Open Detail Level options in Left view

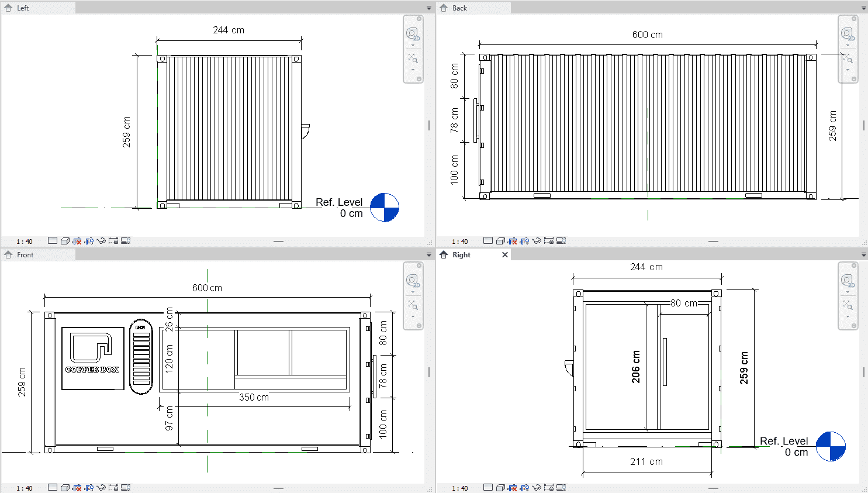[x=53, y=241]
